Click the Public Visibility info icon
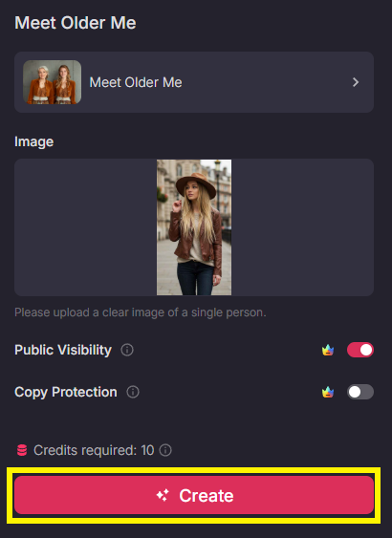This screenshot has width=392, height=538. (127, 350)
